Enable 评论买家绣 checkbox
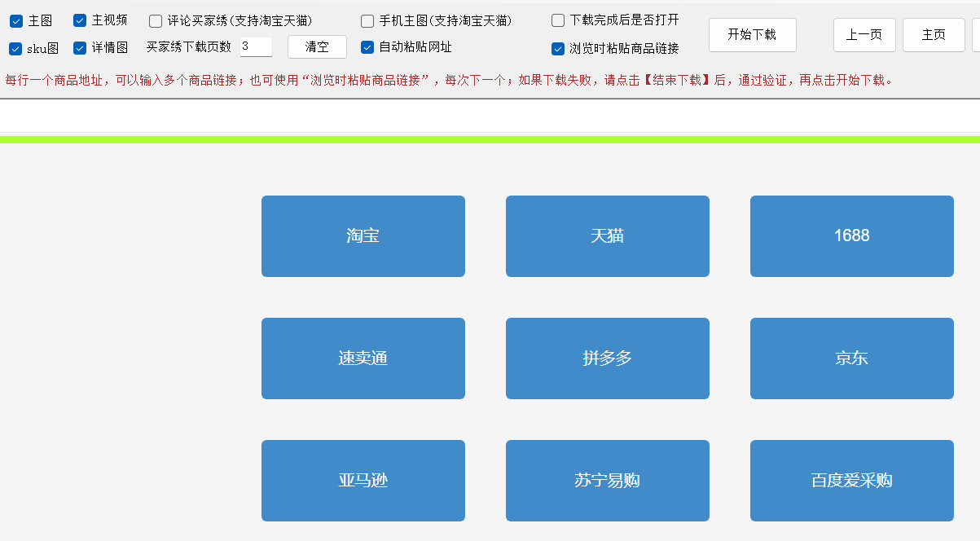980x541 pixels. tap(156, 21)
